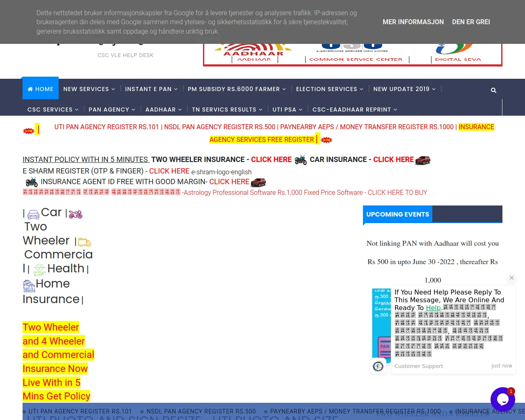
Task: Click the Digital Seva logo
Action: (x=458, y=53)
